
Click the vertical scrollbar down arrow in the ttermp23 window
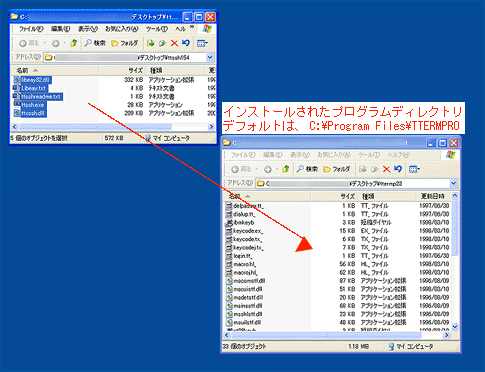[455, 327]
